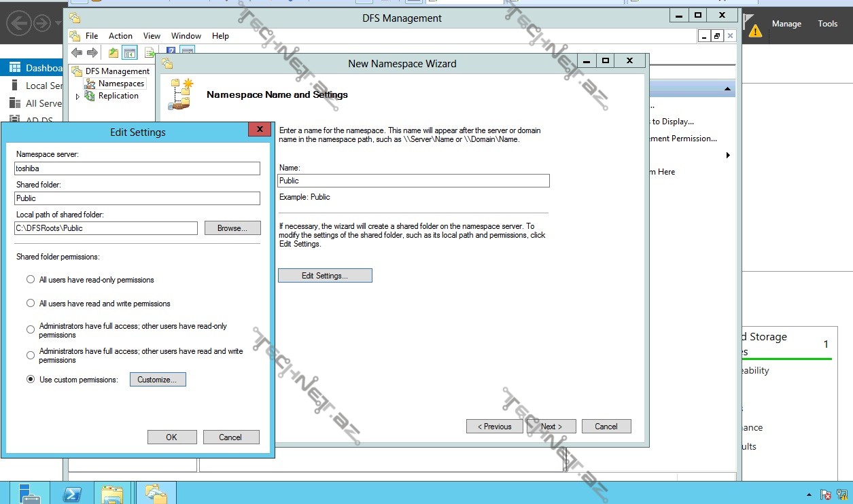This screenshot has width=853, height=504.
Task: Select Namespaces in the console tree
Action: (120, 84)
